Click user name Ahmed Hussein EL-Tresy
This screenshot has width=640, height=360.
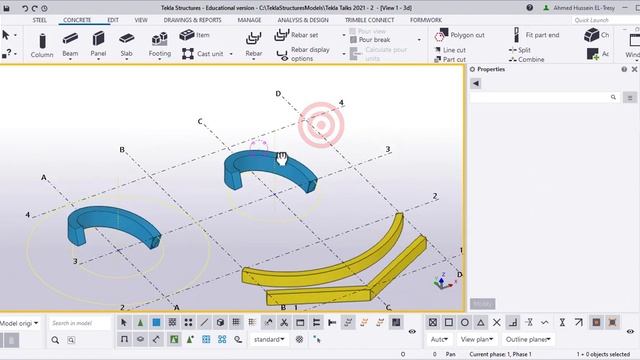584,8
